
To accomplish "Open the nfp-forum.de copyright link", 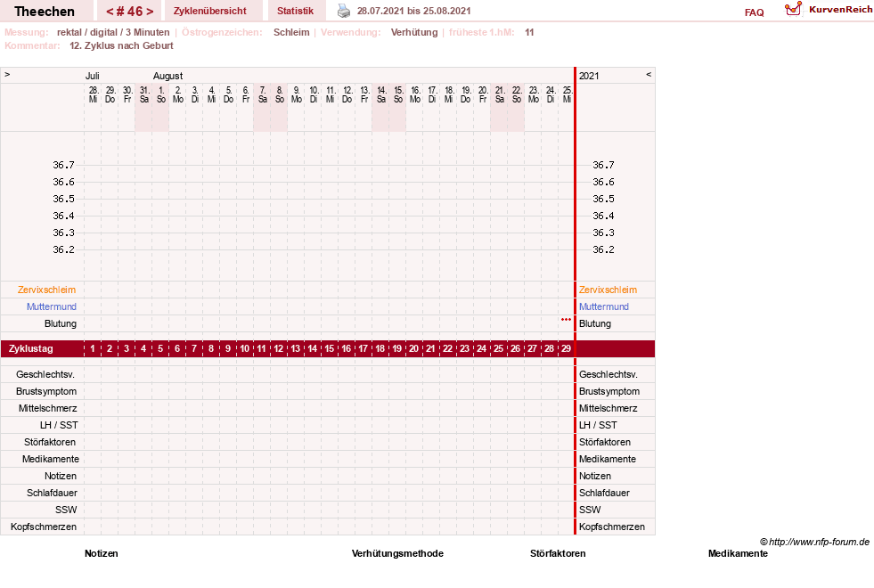I will coord(815,542).
